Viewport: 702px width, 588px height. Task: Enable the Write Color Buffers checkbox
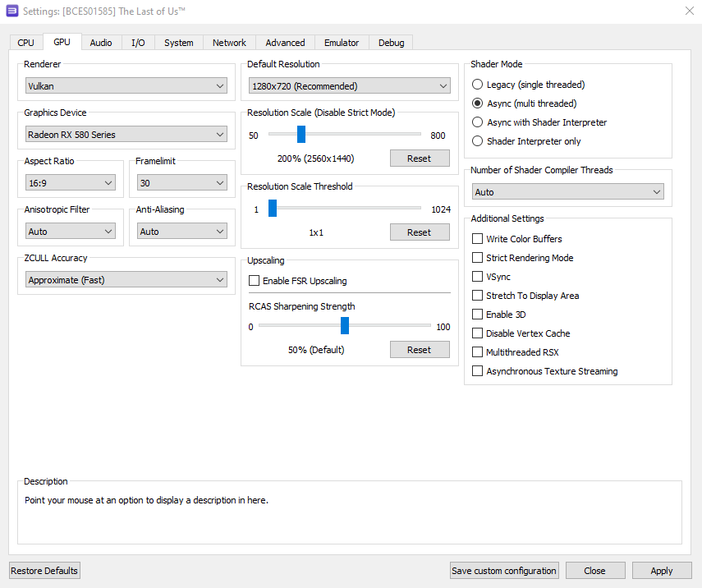(478, 239)
